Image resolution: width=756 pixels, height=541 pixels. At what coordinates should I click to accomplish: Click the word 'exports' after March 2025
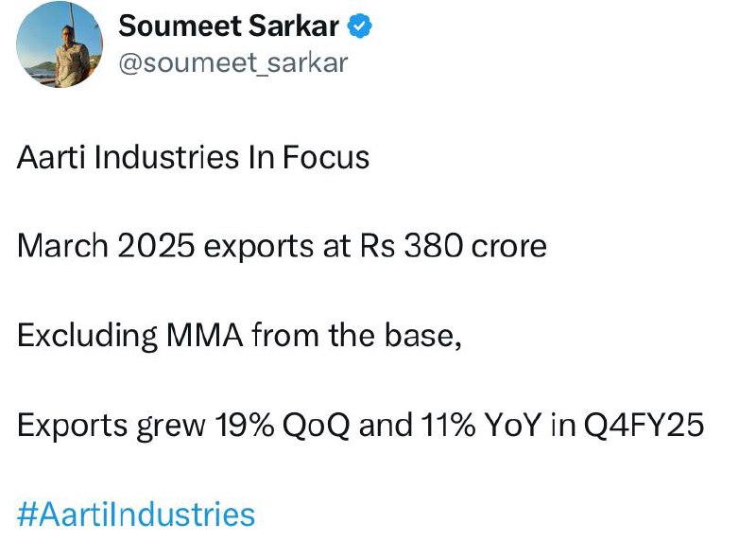259,247
